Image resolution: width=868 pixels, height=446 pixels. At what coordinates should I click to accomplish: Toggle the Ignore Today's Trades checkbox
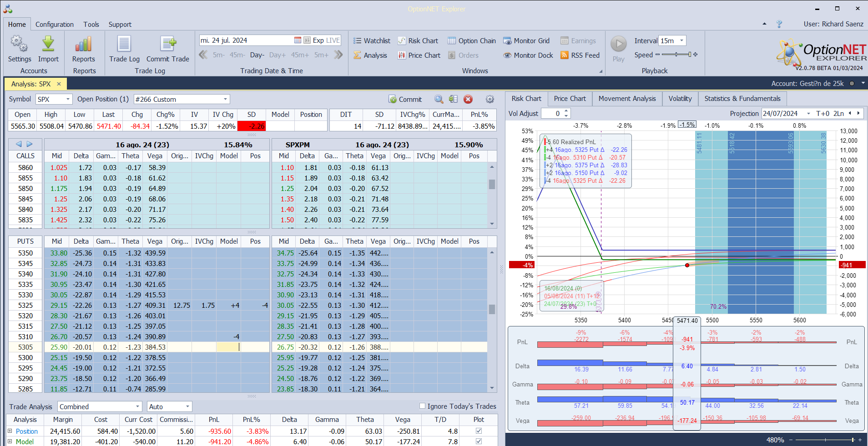point(422,406)
